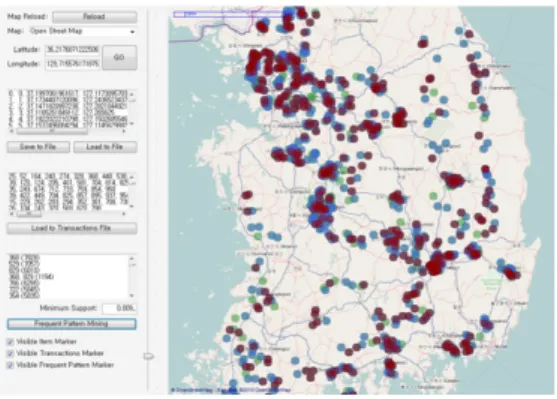Viewport: 557px width, 399px height.
Task: Toggle Visible Frequent Pattern Marker checkbox
Action: (x=10, y=365)
